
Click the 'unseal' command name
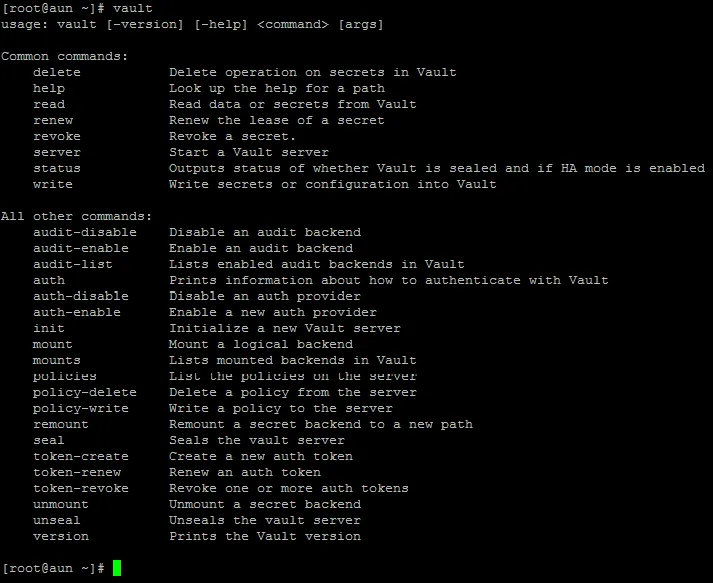(56, 520)
